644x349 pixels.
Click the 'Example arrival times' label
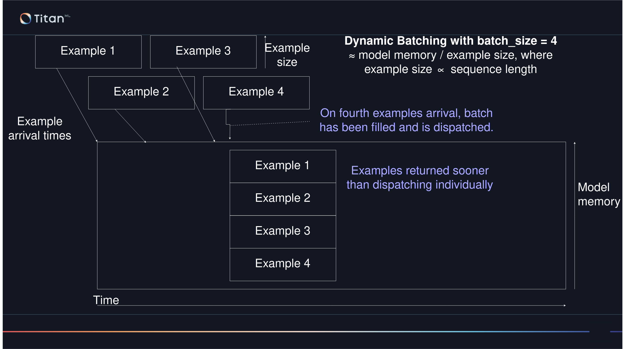point(40,128)
